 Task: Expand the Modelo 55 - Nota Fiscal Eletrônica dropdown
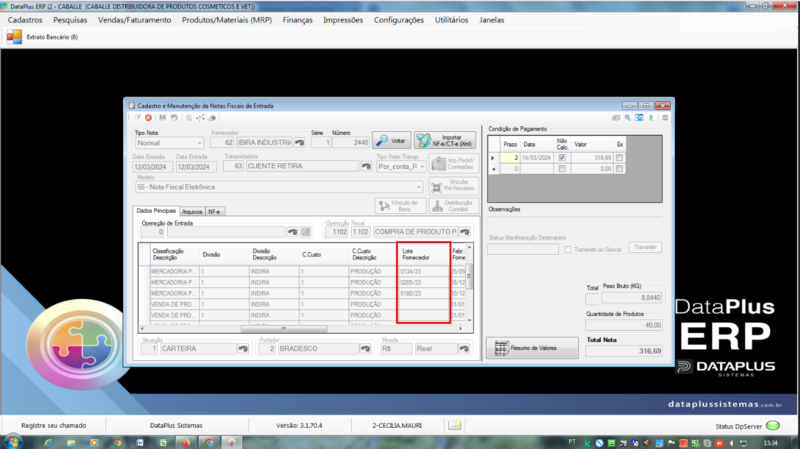tap(279, 187)
